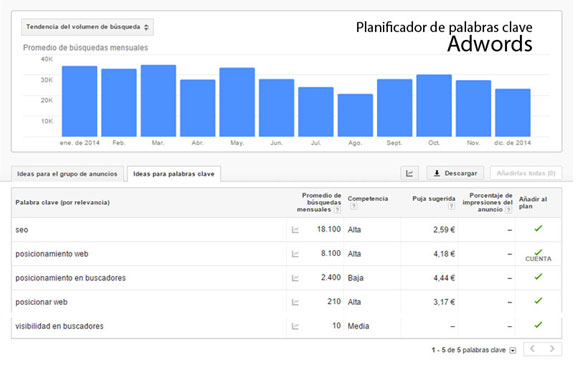Viewport: 576px width, 371px height.
Task: Click the 3,17 € suggested bid
Action: point(444,302)
